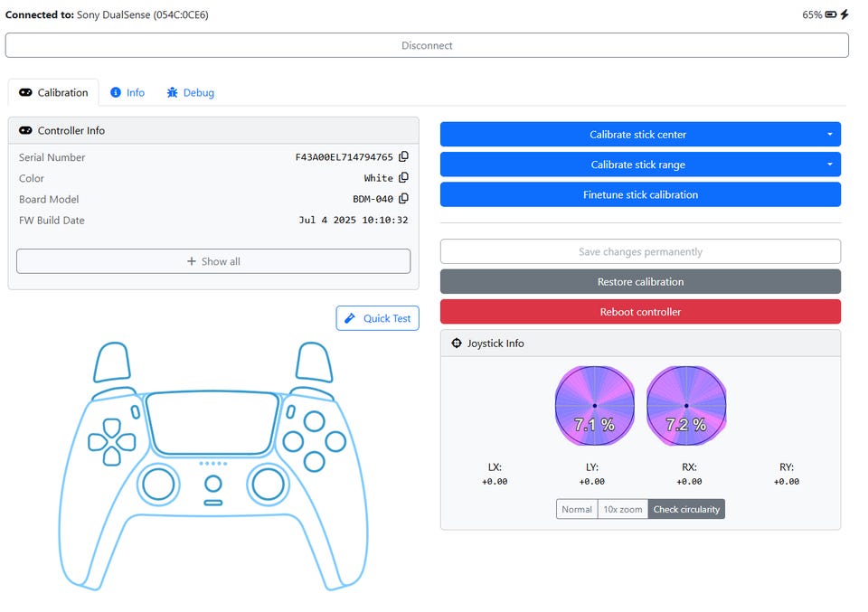Viewport: 868px width, 612px height.
Task: Enable the 10x zoom joystick view
Action: click(623, 509)
